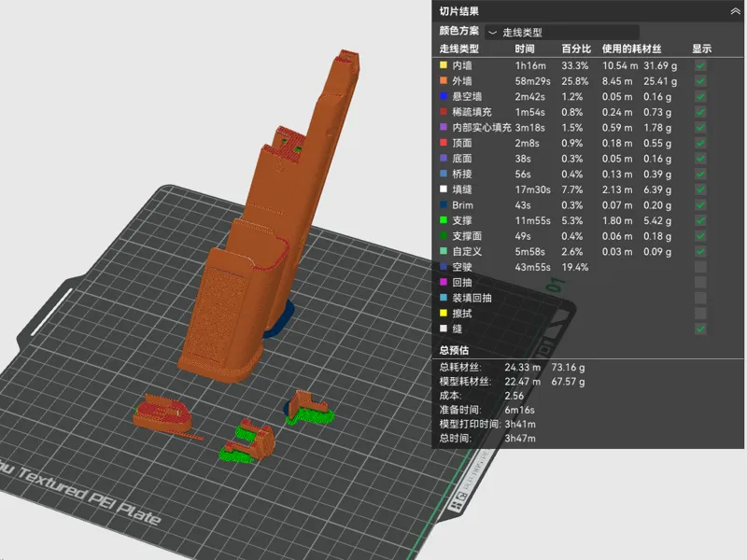Viewport: 747px width, 560px height.
Task: Click the white 填缝 color swatch
Action: pyautogui.click(x=444, y=189)
